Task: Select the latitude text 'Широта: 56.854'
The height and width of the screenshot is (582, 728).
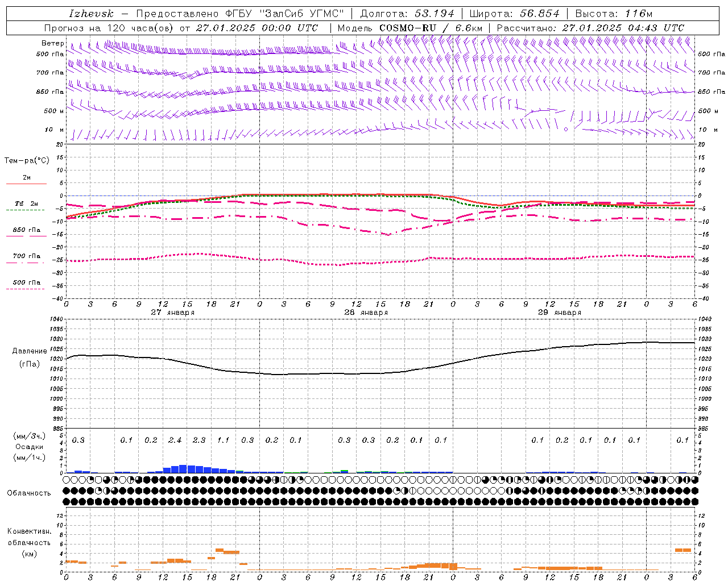Action: [514, 14]
